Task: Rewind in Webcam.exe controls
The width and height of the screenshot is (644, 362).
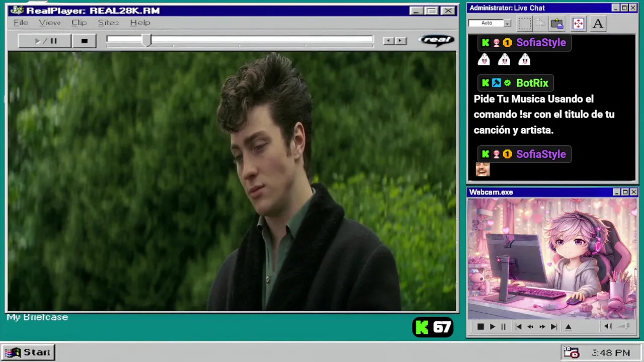Action: point(530,327)
